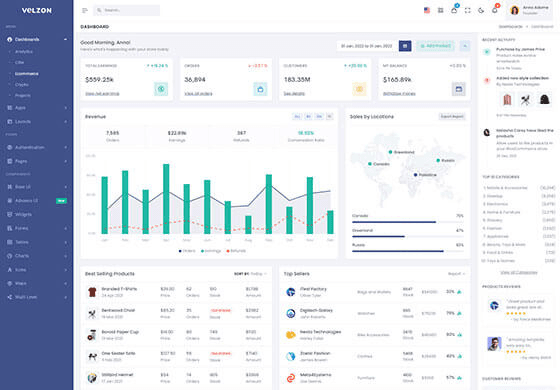This screenshot has width=560, height=390.
Task: Select the Analytics item under Dashboards
Action: tap(24, 51)
